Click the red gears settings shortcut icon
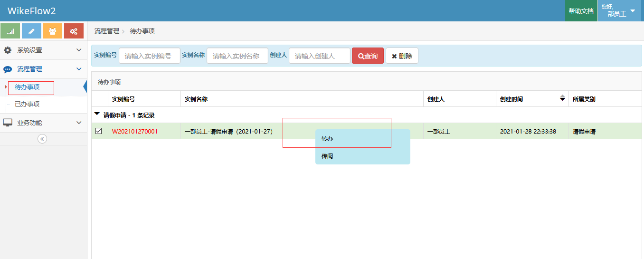644x259 pixels. click(74, 31)
